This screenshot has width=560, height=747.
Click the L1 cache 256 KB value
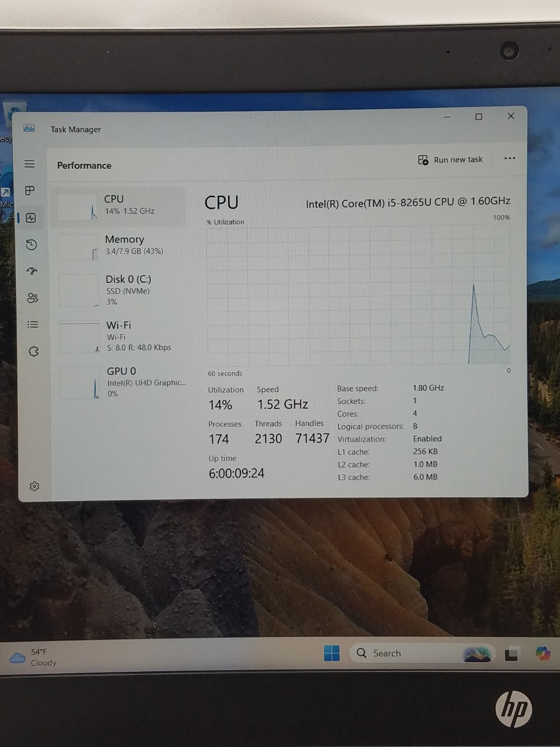point(426,451)
